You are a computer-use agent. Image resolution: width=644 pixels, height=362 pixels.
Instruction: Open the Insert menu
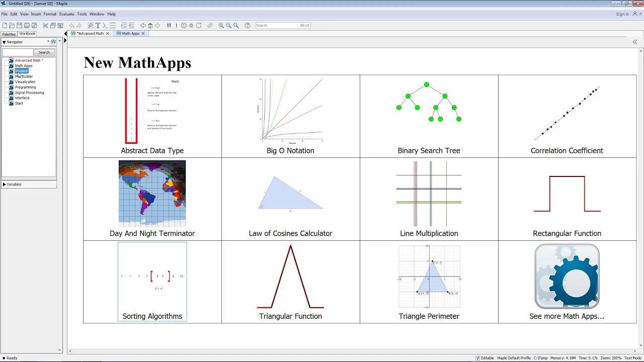36,14
